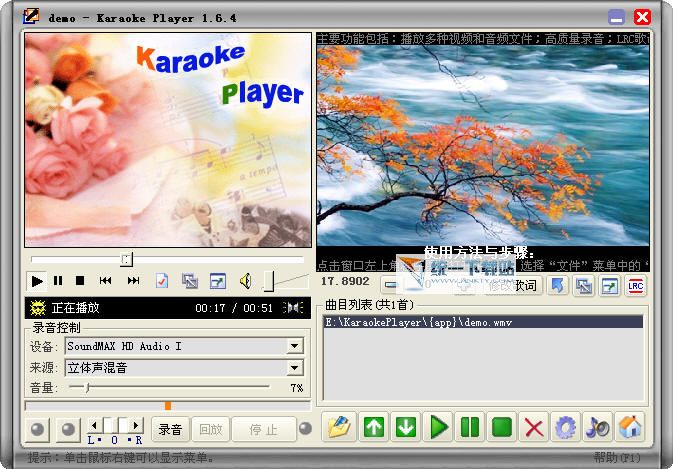
Task: Click the application icon in title bar
Action: (31, 16)
